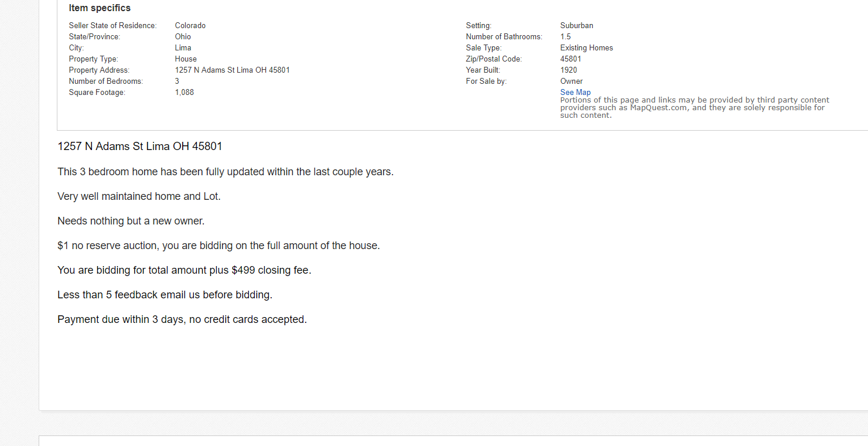Image resolution: width=868 pixels, height=446 pixels.
Task: Click the Square Footage value 1,088
Action: (x=184, y=92)
